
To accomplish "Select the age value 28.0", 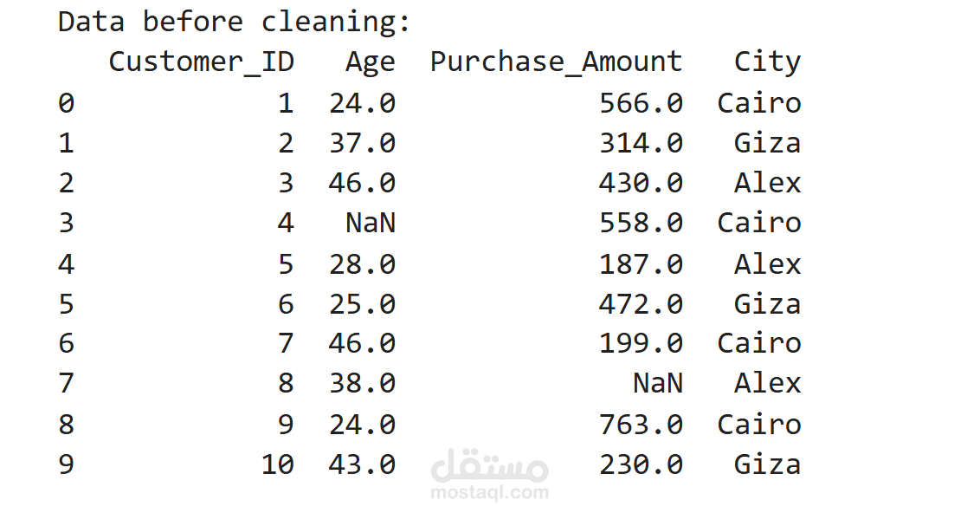I will click(x=362, y=263).
